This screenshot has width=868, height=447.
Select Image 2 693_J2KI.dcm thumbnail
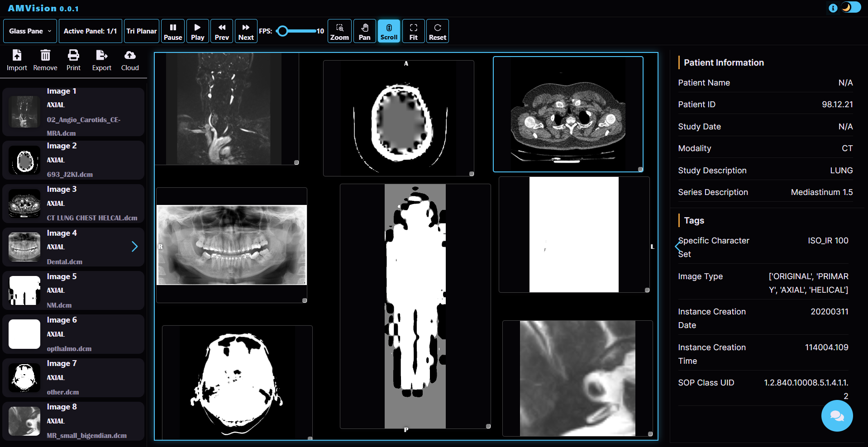click(24, 160)
